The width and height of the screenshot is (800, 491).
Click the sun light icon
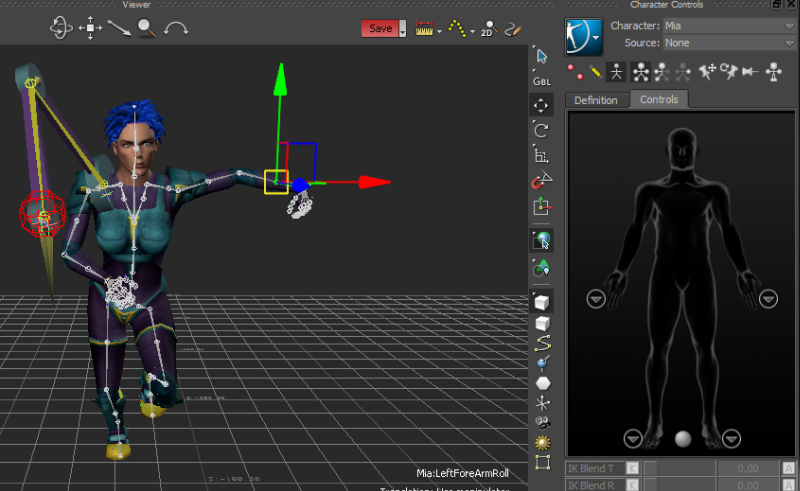543,443
